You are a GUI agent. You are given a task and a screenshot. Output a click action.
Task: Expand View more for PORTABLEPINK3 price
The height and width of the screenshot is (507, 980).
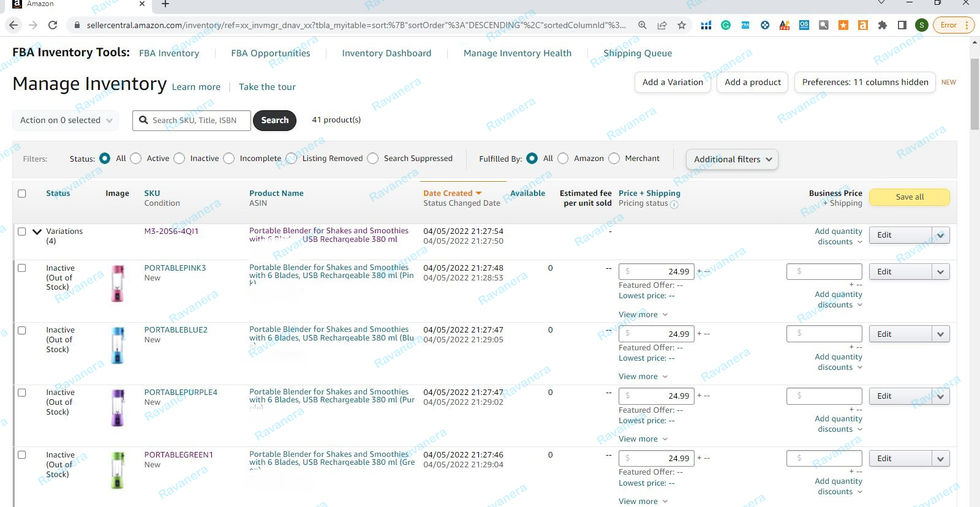(x=643, y=314)
